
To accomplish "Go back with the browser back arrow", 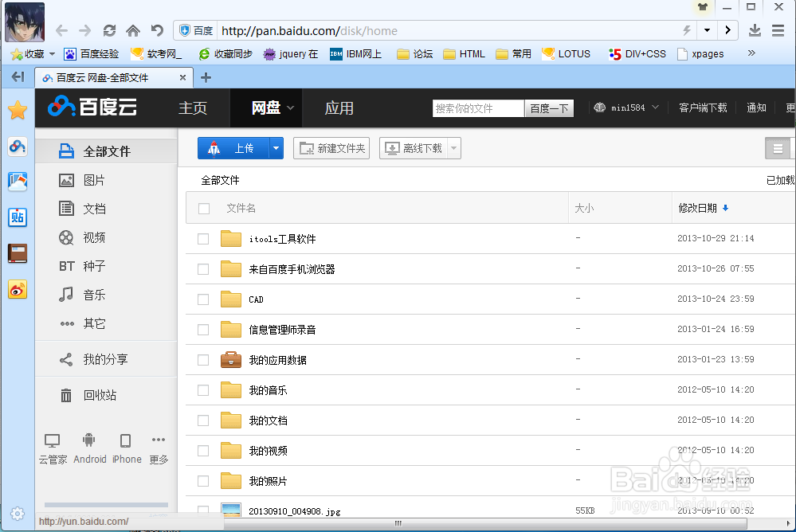I will [x=61, y=31].
